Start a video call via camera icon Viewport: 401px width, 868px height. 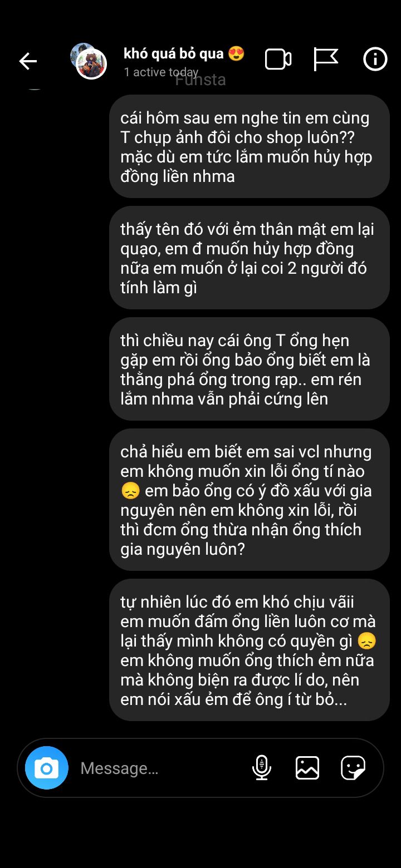(278, 59)
